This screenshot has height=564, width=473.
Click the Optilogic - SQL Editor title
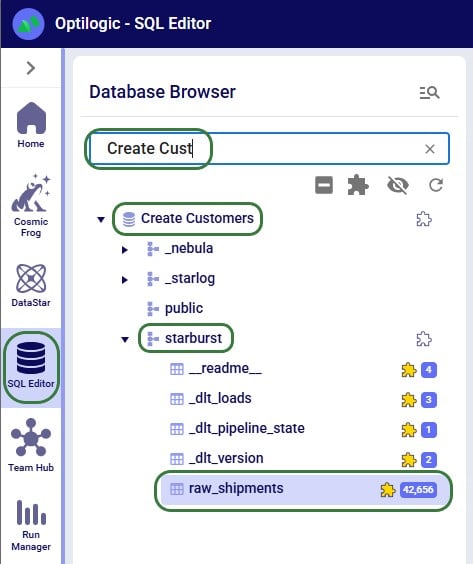(x=133, y=24)
